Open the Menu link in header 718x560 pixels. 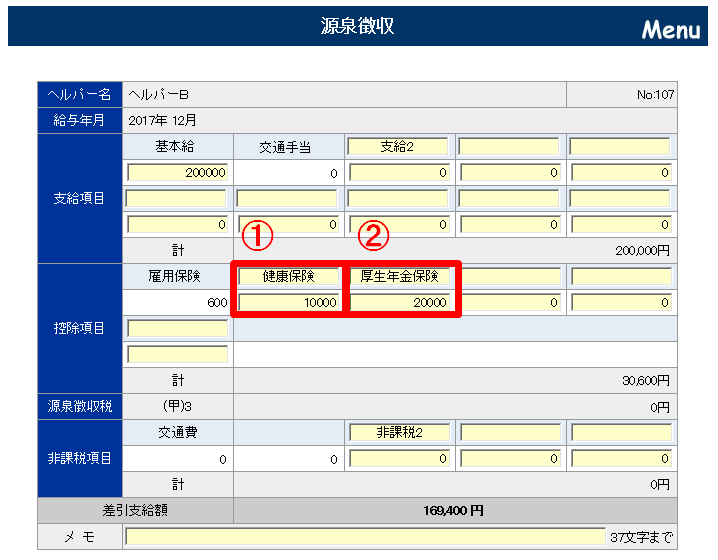670,29
